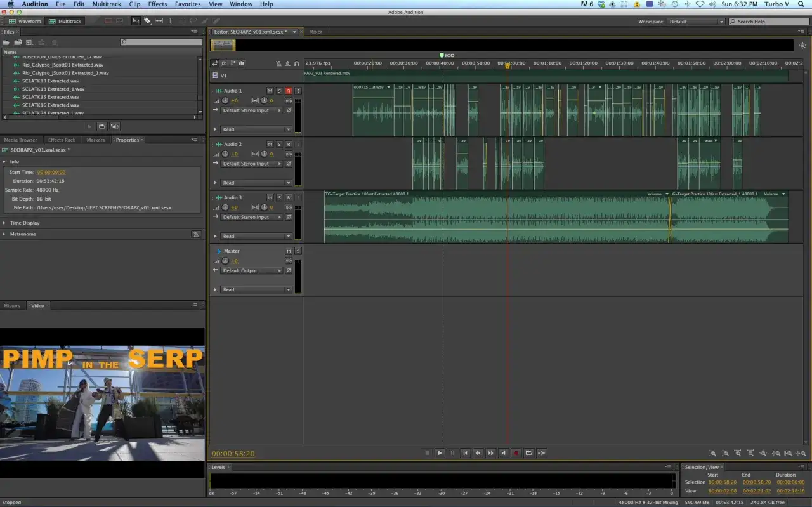
Task: Adjust Master volume knob
Action: coord(225,261)
